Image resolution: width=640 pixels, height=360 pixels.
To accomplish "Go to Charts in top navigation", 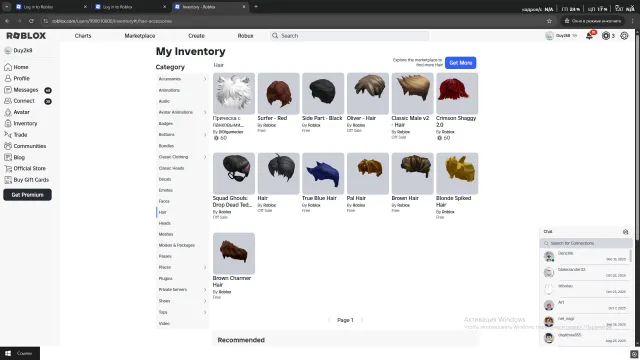I will 83,36.
